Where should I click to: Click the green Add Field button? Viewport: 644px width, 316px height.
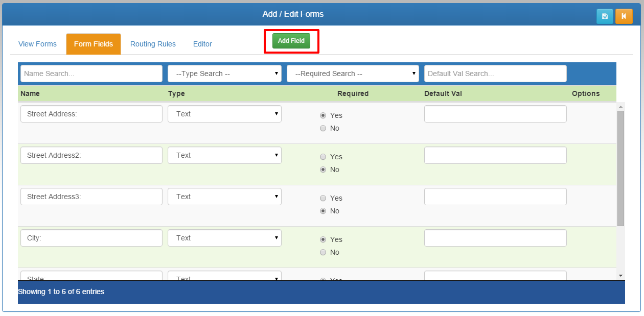[291, 41]
